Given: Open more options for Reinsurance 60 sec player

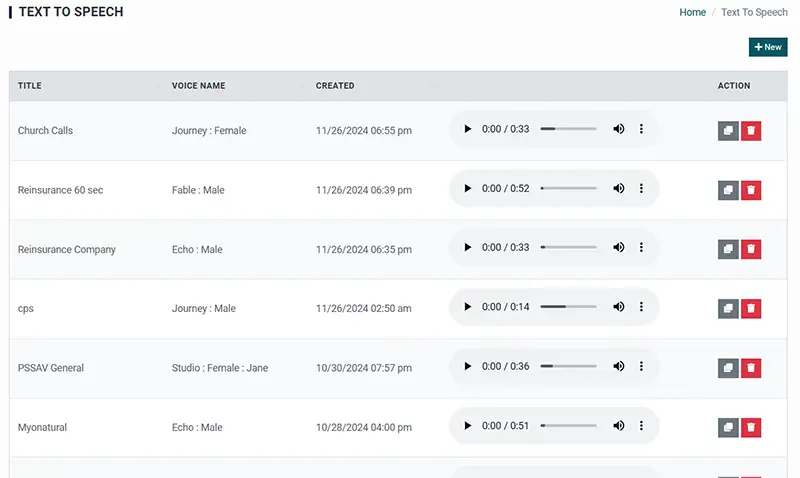Looking at the screenshot, I should tap(641, 188).
